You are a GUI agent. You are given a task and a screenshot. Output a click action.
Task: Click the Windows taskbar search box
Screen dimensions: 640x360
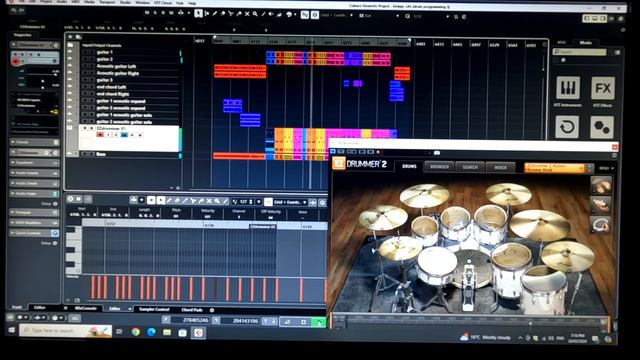tap(66, 330)
